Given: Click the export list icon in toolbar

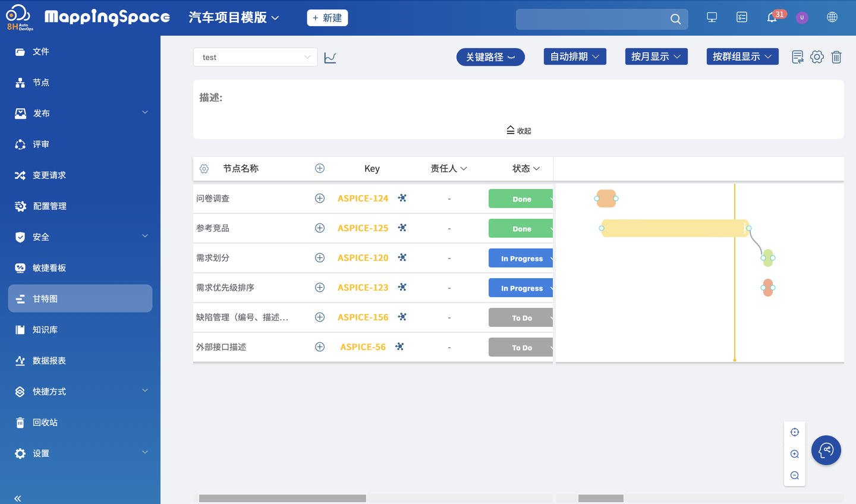Looking at the screenshot, I should tap(798, 57).
